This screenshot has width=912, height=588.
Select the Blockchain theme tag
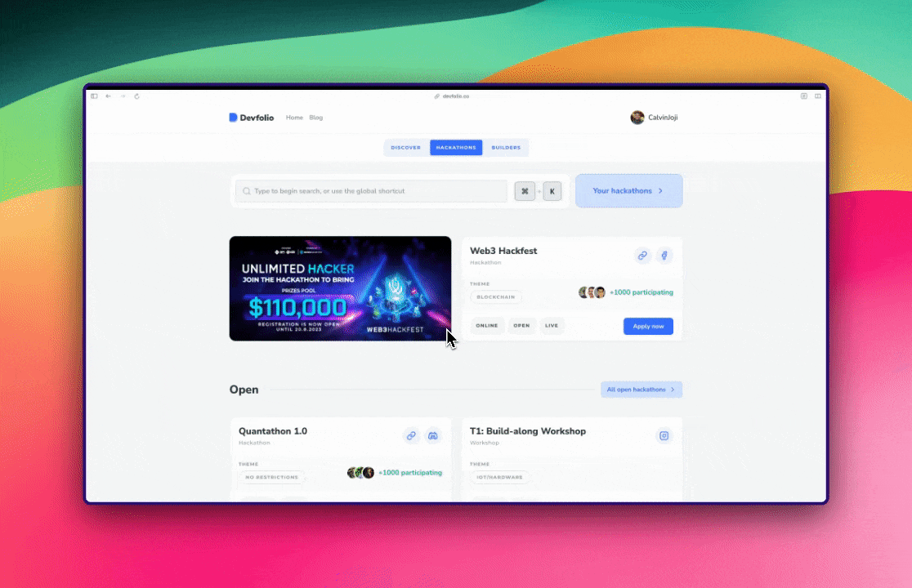[496, 297]
